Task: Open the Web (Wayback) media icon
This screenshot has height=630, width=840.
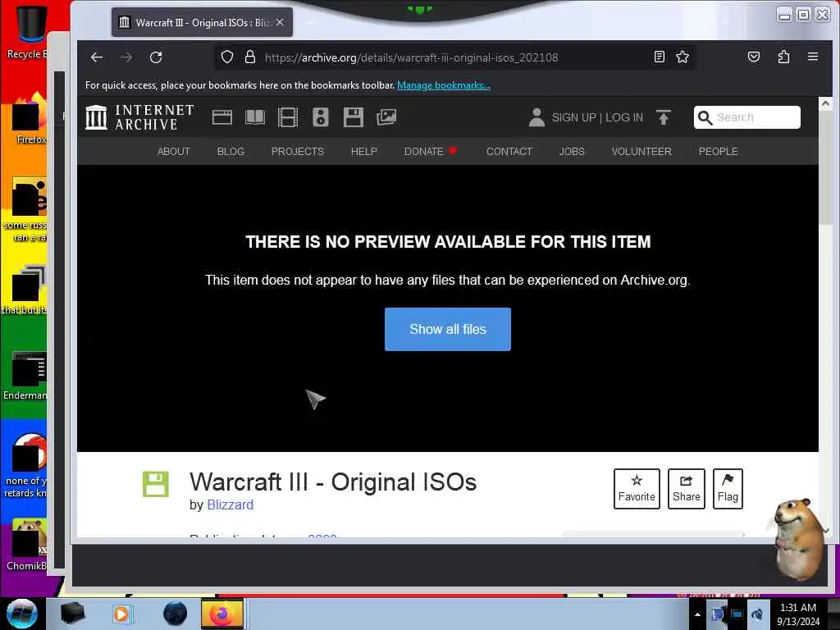Action: coord(221,117)
